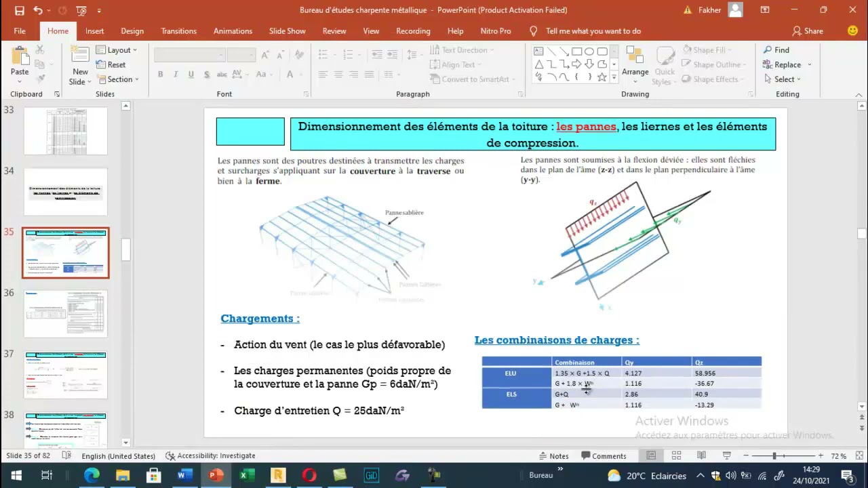Switch to the Design tab
Image resolution: width=868 pixels, height=488 pixels.
[x=132, y=31]
